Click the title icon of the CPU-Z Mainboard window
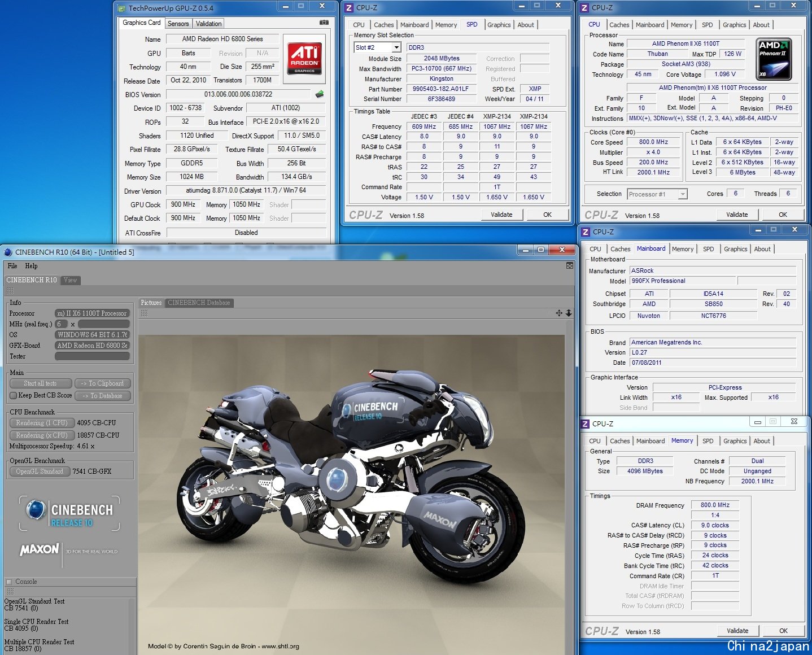 [586, 232]
